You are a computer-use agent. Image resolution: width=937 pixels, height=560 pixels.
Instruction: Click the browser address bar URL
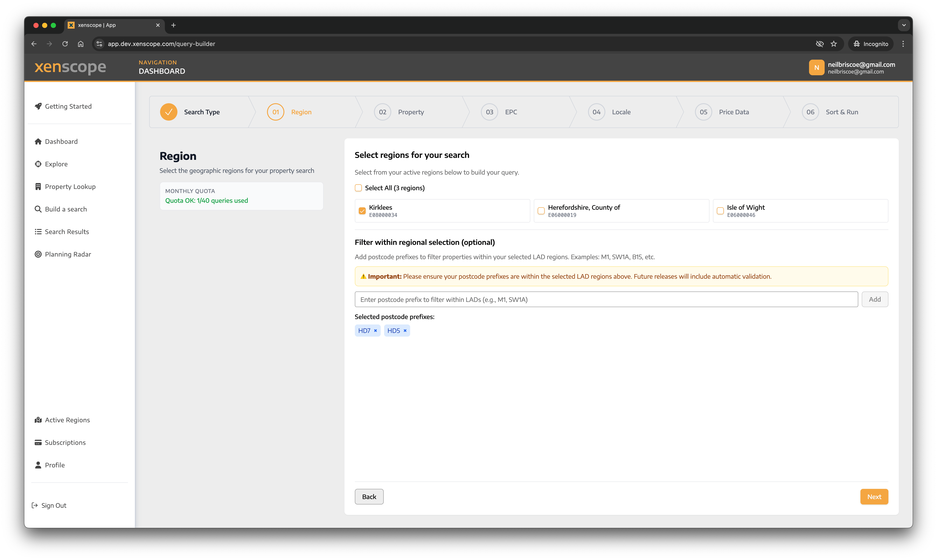pyautogui.click(x=162, y=44)
